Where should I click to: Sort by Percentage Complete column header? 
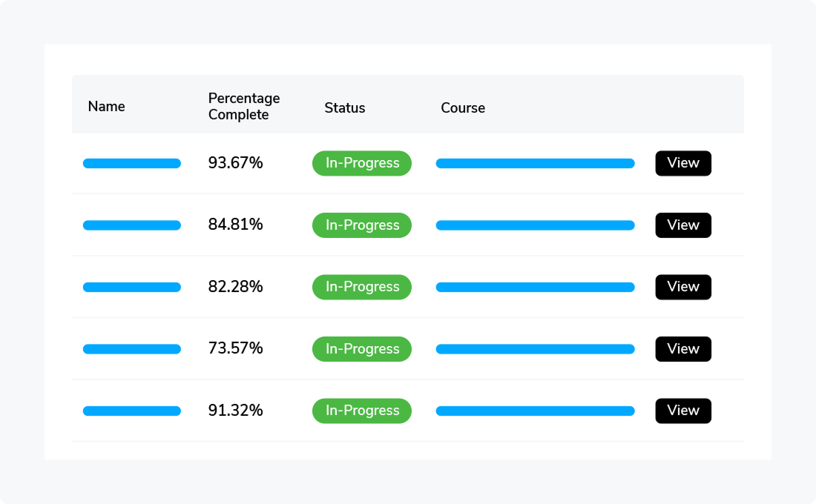coord(244,107)
